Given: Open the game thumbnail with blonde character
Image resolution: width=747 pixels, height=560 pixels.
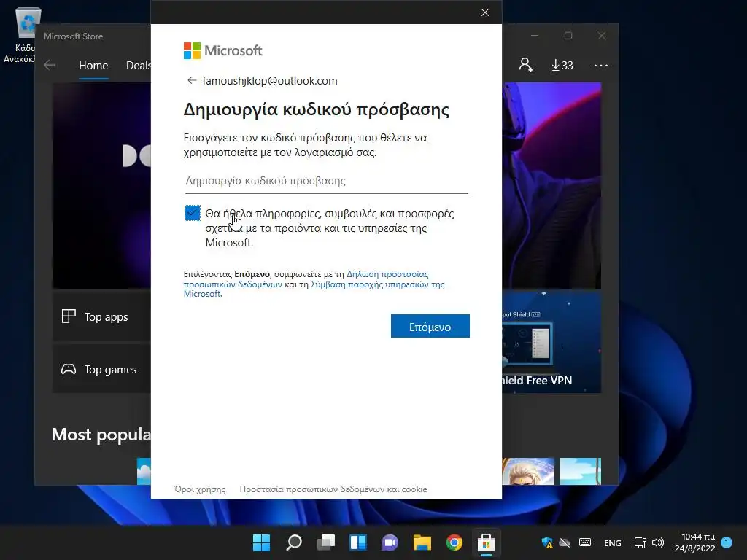Looking at the screenshot, I should [528, 471].
